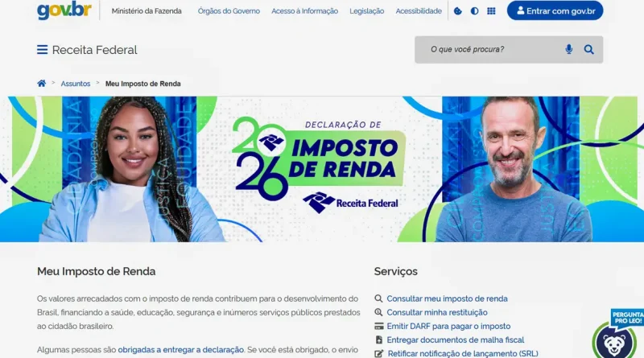The image size is (644, 358).
Task: Open Consultar minha restituição link
Action: click(437, 312)
